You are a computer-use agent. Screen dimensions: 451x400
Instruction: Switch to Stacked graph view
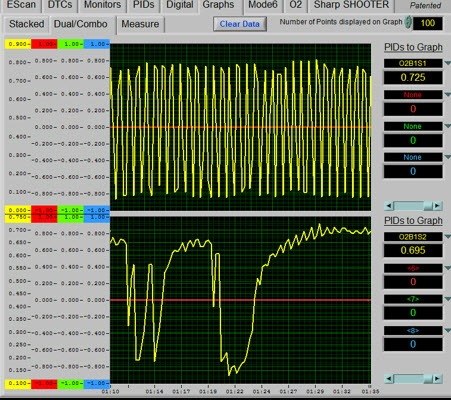click(x=26, y=24)
